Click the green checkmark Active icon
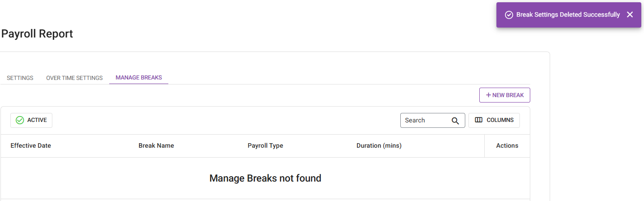The width and height of the screenshot is (644, 201). [x=20, y=120]
